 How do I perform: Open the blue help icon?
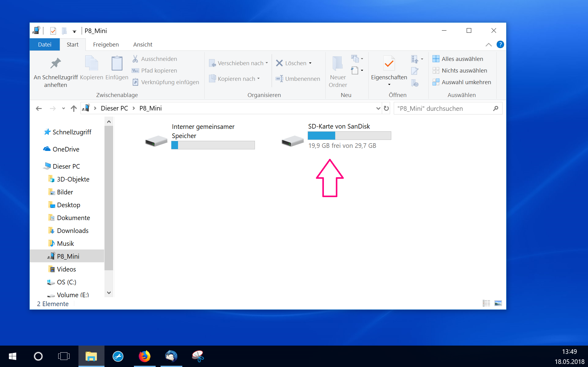coord(500,44)
